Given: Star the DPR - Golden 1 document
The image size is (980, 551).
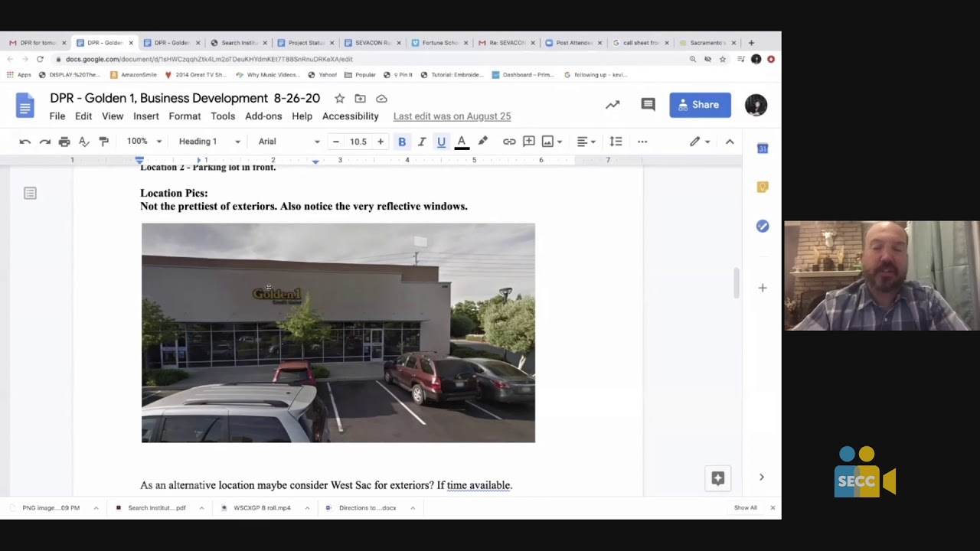Looking at the screenshot, I should point(339,99).
